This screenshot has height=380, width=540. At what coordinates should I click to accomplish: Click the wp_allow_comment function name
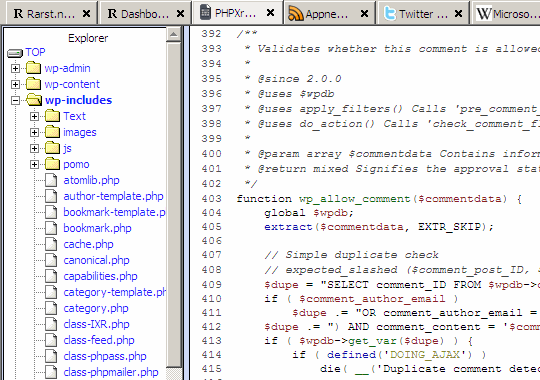(355, 199)
